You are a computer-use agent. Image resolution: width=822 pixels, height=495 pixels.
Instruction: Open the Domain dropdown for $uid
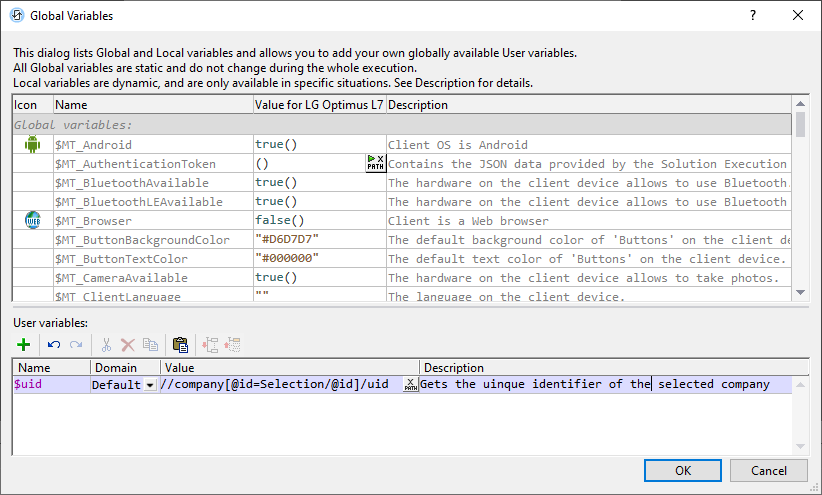coord(150,385)
